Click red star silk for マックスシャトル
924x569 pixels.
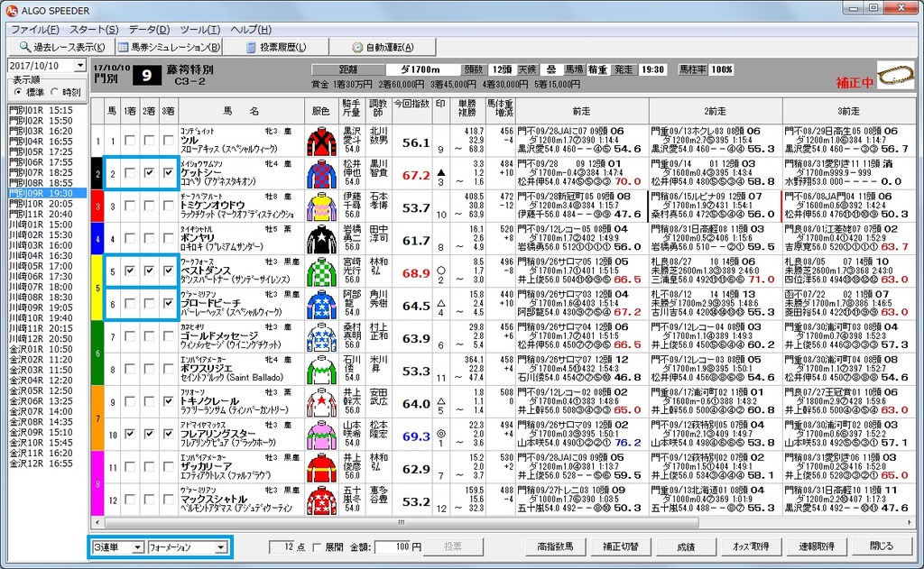[321, 500]
